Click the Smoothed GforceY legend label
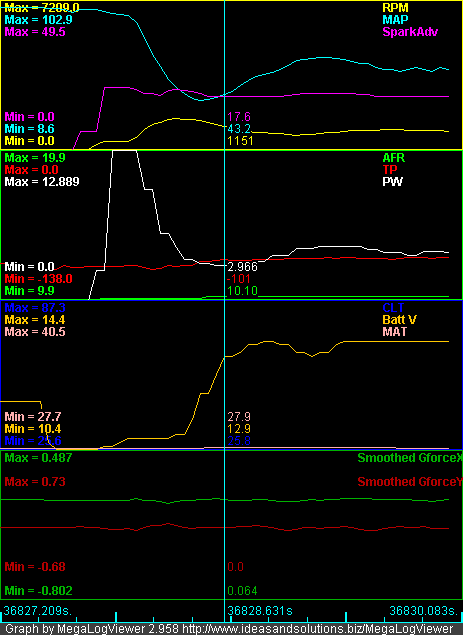 click(x=410, y=482)
